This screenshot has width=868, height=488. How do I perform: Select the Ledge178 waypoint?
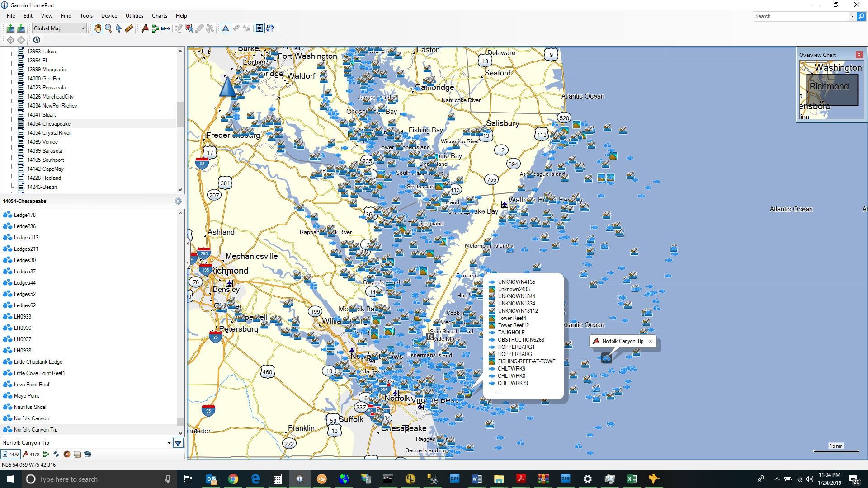(24, 215)
